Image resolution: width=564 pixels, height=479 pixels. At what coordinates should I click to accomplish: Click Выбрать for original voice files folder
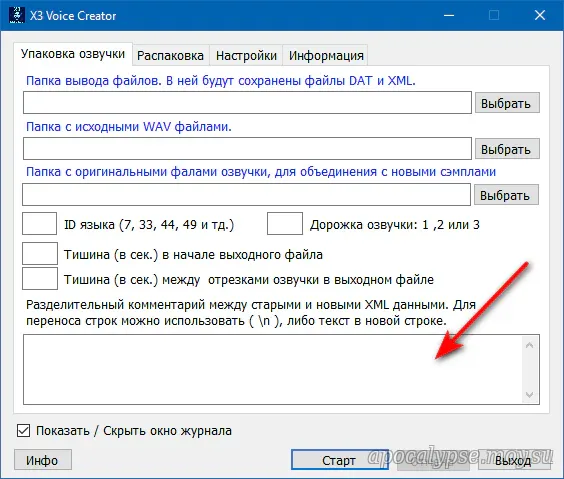click(x=506, y=195)
